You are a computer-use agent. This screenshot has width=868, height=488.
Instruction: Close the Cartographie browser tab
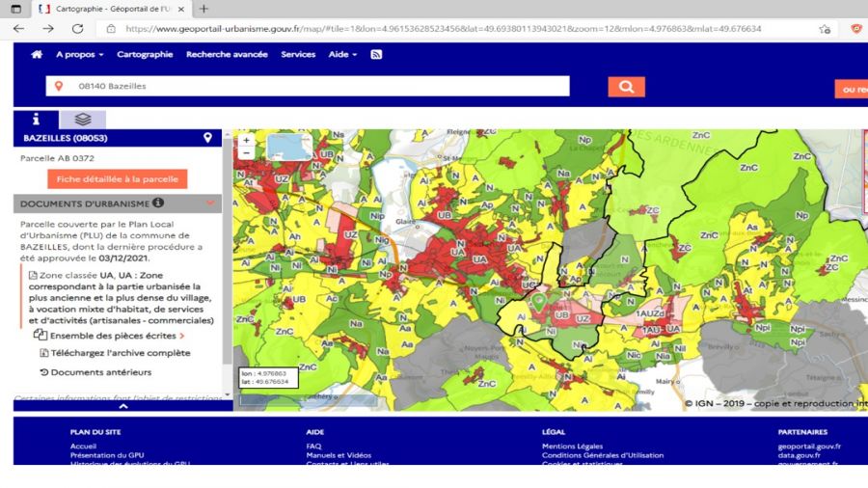[x=181, y=10]
